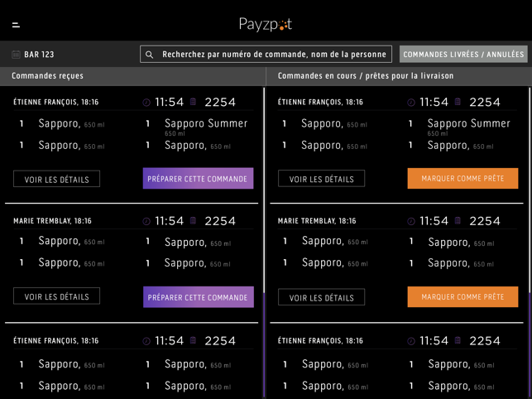Select order number 2254 in received Marie order

[220, 221]
